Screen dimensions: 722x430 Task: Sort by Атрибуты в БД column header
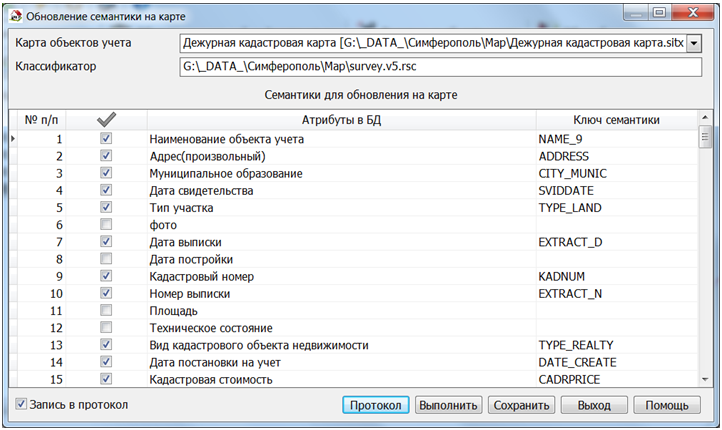(340, 120)
